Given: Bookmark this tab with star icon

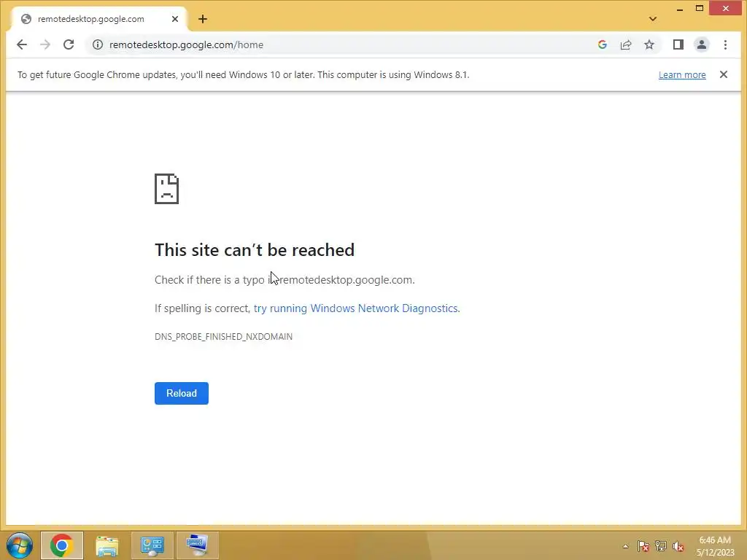Looking at the screenshot, I should click(649, 44).
